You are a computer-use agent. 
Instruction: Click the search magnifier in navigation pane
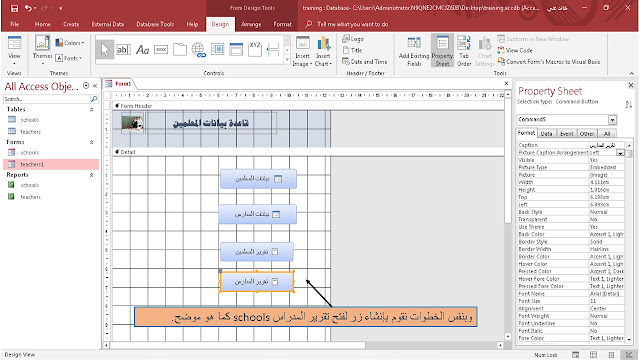93,99
